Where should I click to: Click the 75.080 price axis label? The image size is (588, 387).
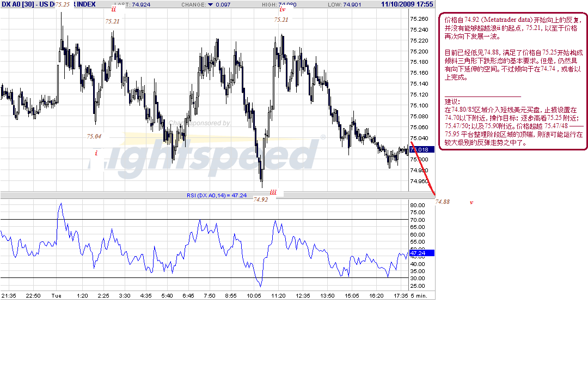point(419,116)
